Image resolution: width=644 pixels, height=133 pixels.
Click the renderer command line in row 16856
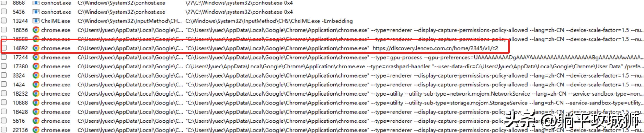(415, 30)
